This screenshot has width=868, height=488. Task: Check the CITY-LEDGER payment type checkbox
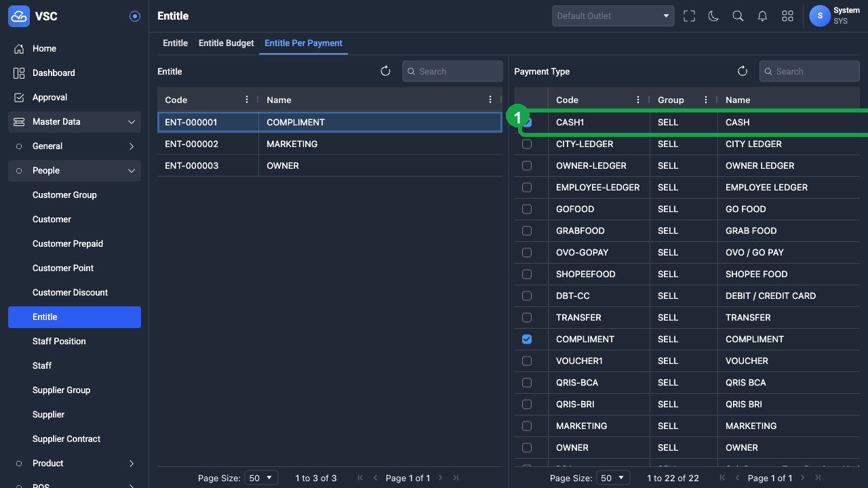[527, 144]
